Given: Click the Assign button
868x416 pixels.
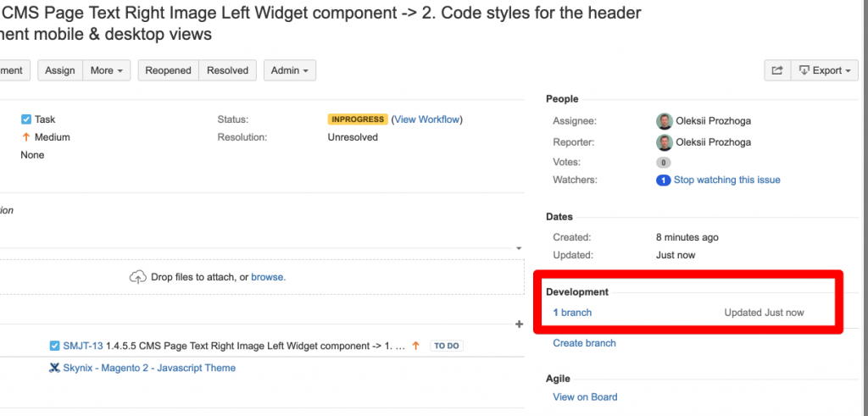Looking at the screenshot, I should point(60,70).
